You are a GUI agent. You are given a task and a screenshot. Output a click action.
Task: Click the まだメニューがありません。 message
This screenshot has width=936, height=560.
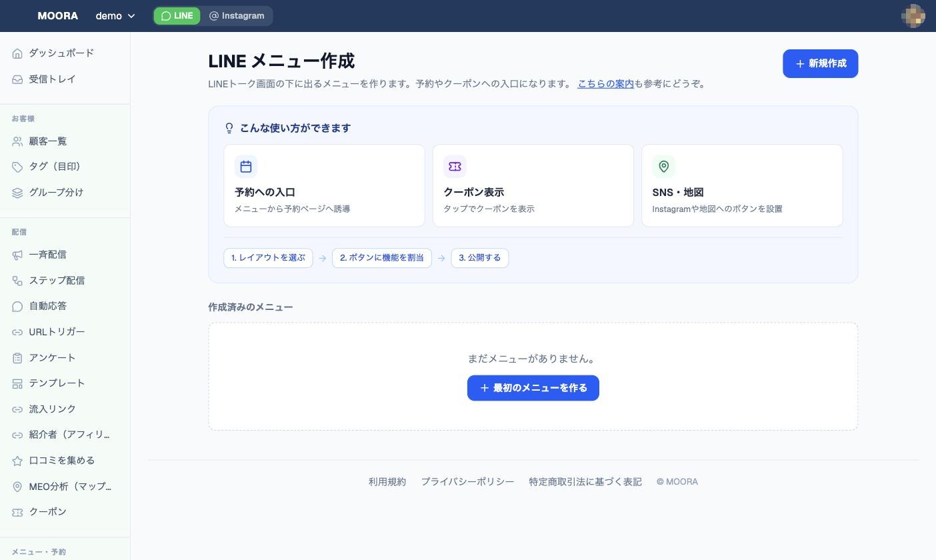tap(533, 359)
